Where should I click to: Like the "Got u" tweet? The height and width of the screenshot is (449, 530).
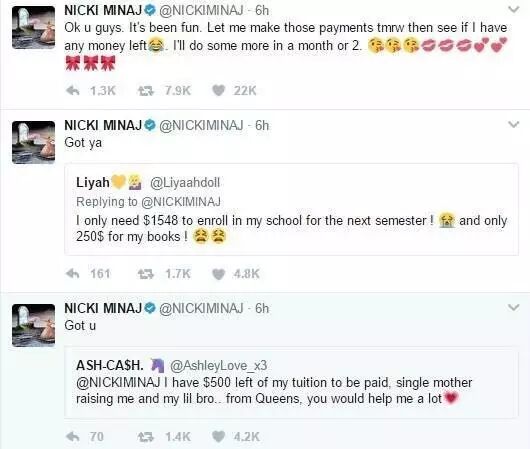[218, 437]
